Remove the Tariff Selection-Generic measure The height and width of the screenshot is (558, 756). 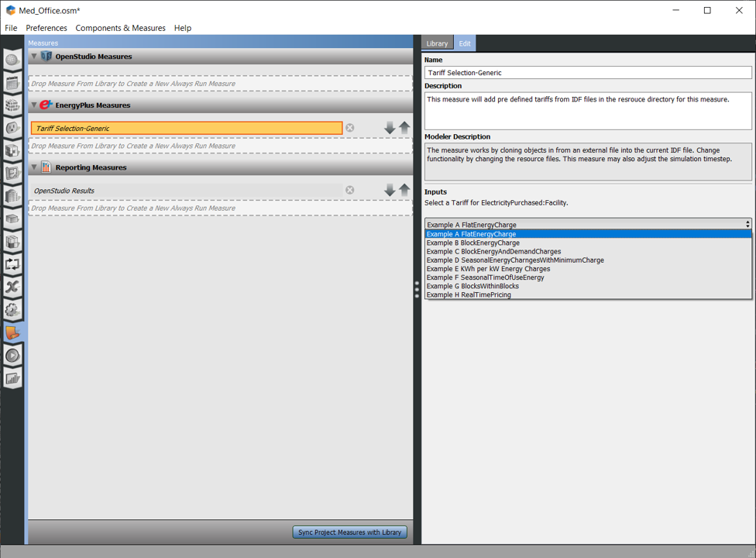click(350, 128)
